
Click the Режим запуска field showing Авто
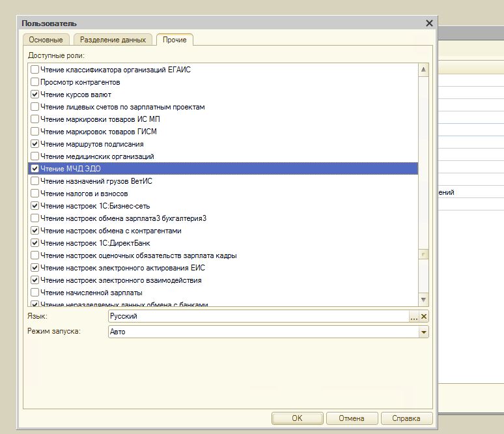tap(264, 332)
